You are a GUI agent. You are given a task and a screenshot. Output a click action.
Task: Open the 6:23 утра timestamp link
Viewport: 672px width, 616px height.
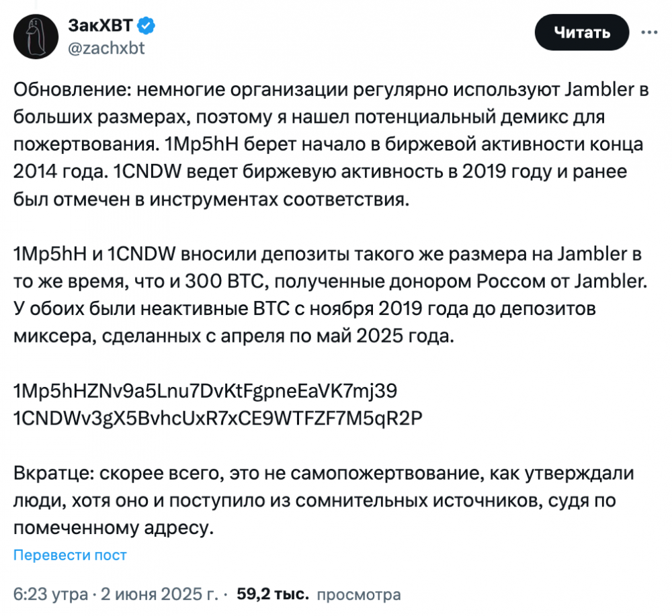50,594
